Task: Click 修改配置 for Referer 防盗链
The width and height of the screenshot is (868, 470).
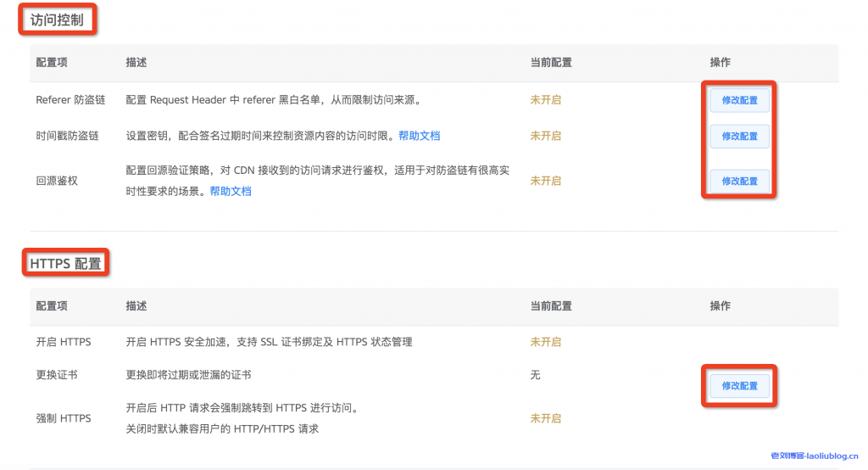Action: pos(739,100)
